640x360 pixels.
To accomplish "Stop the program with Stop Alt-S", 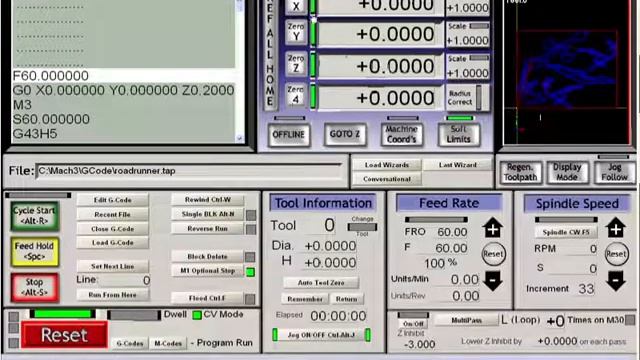I will point(34,287).
